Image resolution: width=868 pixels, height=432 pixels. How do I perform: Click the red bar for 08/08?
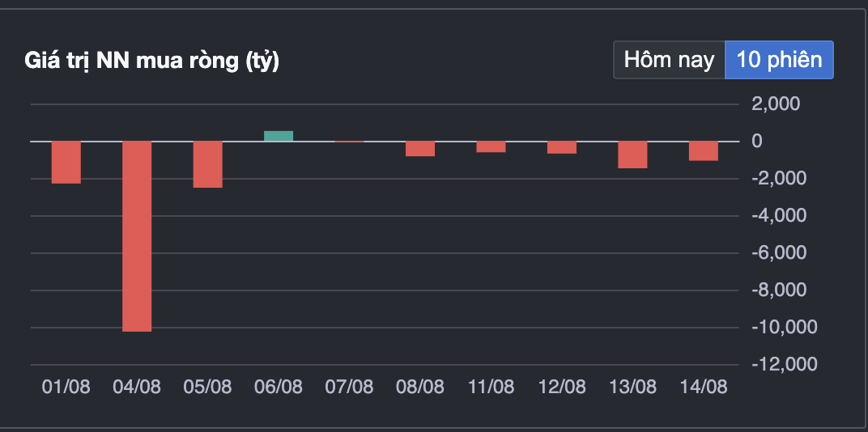(x=420, y=149)
